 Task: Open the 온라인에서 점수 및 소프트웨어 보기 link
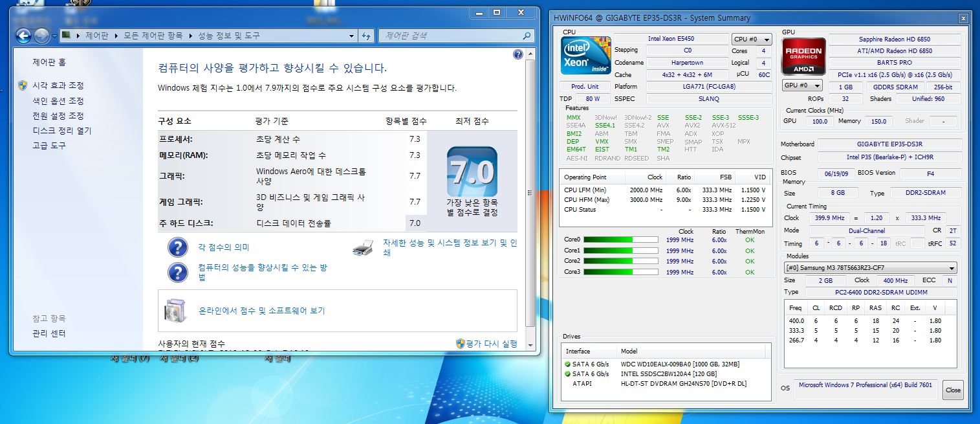[262, 311]
